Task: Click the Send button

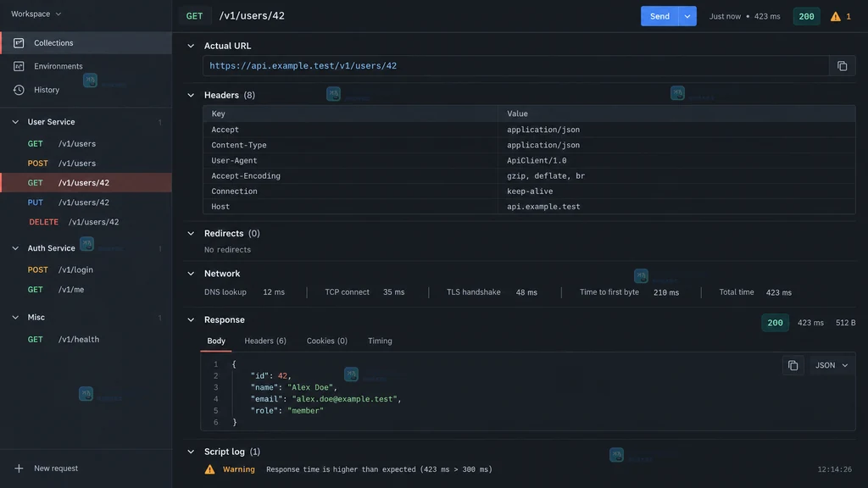Action: coord(659,16)
